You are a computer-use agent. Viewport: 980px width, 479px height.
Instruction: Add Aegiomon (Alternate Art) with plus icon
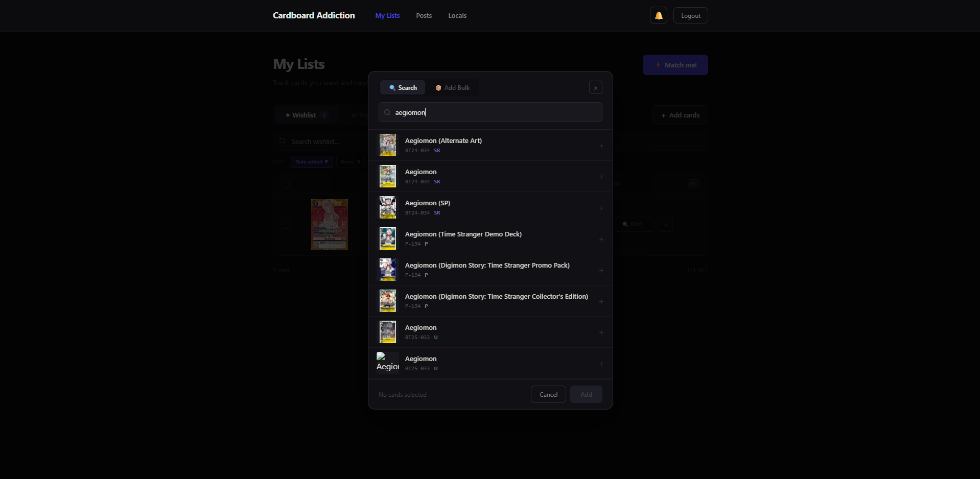pyautogui.click(x=601, y=146)
